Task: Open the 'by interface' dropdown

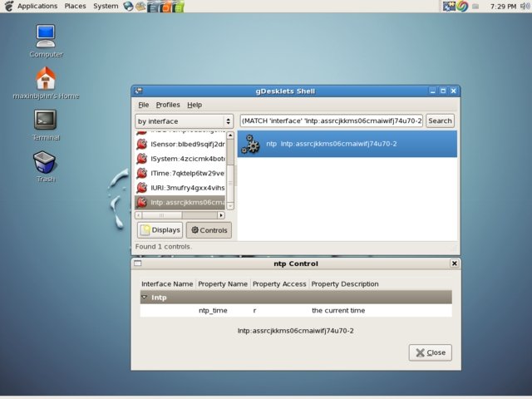Action: tap(185, 121)
